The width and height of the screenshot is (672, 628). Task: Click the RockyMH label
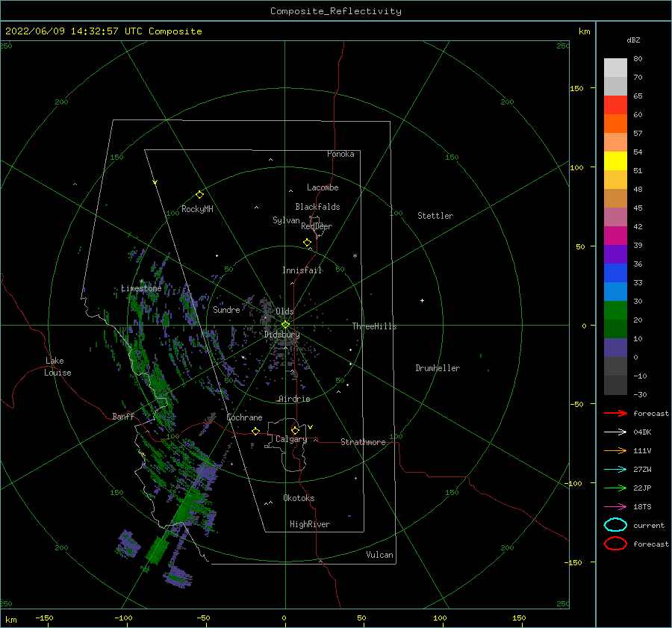click(197, 209)
